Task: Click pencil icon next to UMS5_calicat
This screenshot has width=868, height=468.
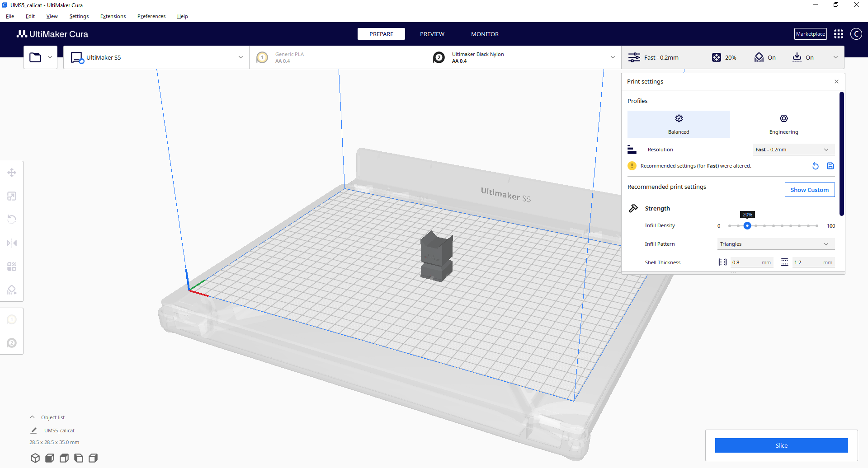Action: [33, 431]
